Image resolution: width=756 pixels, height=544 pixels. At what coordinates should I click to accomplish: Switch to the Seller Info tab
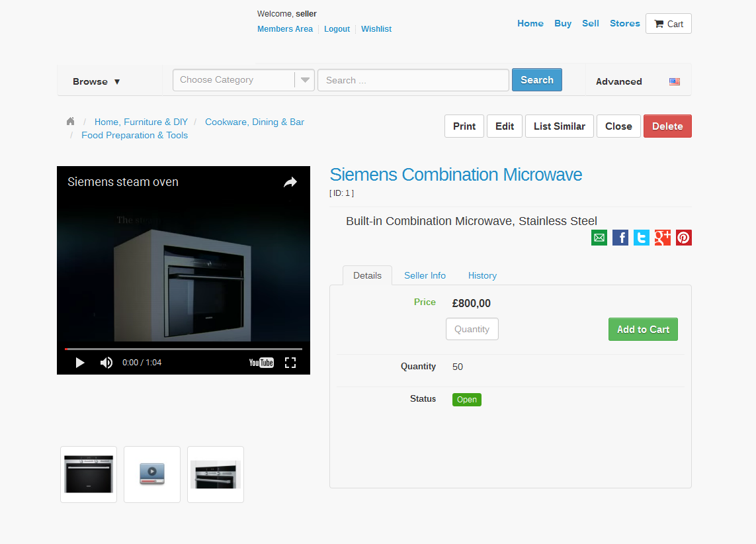pos(425,275)
